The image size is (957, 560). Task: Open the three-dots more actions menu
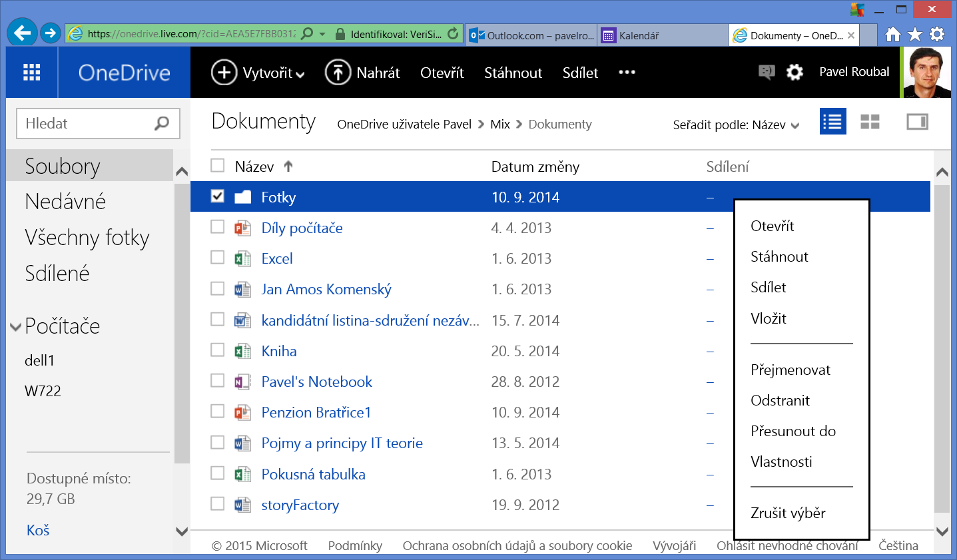point(627,72)
